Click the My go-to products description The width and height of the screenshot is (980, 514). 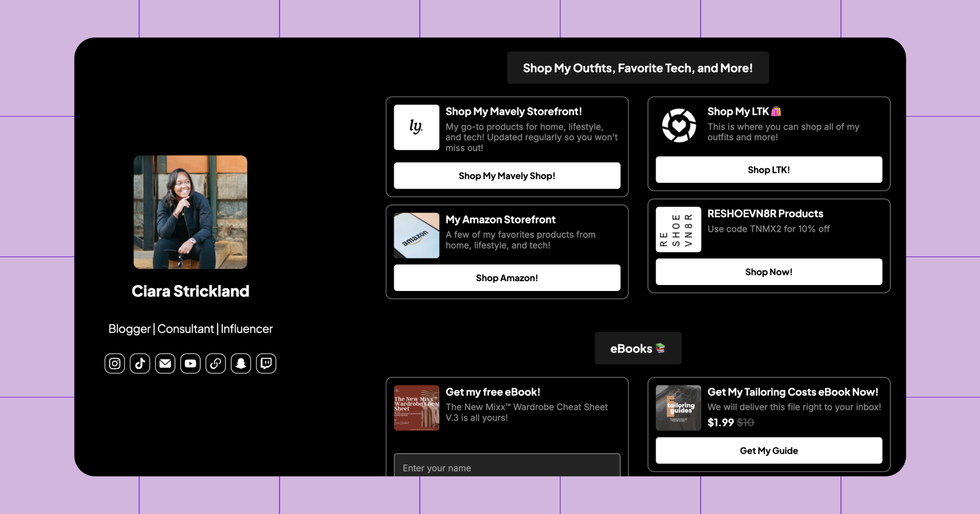[531, 137]
